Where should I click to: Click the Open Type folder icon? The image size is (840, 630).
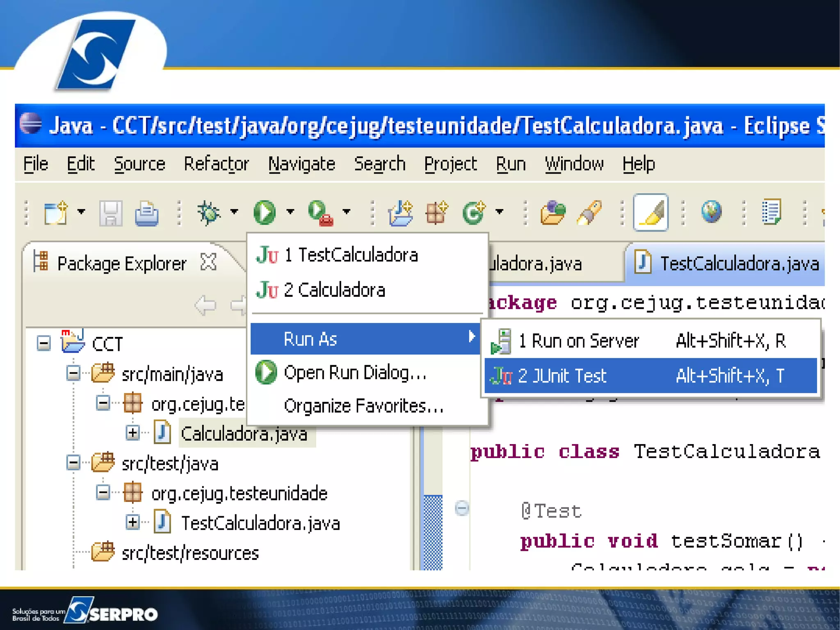tap(552, 212)
